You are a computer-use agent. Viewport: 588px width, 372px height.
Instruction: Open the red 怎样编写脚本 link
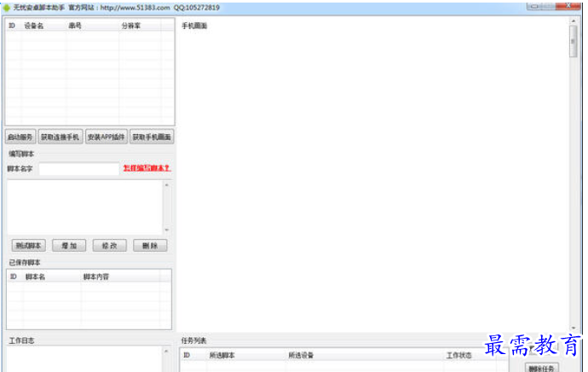pos(147,169)
